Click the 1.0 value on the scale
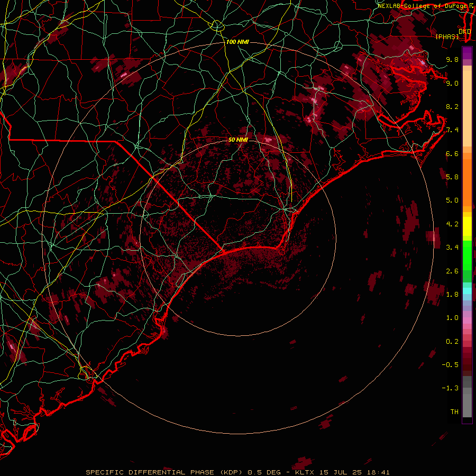The height and width of the screenshot is (476, 476). pyautogui.click(x=452, y=318)
